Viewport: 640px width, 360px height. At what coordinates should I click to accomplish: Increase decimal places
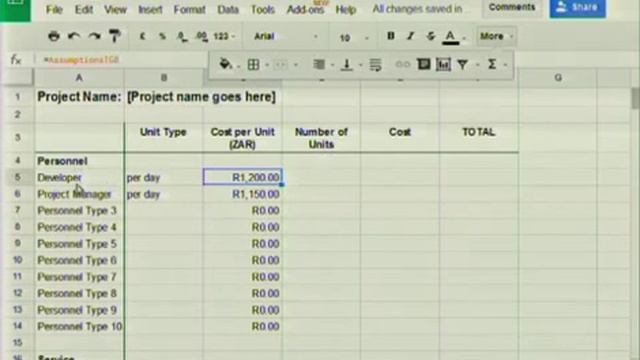[202, 37]
